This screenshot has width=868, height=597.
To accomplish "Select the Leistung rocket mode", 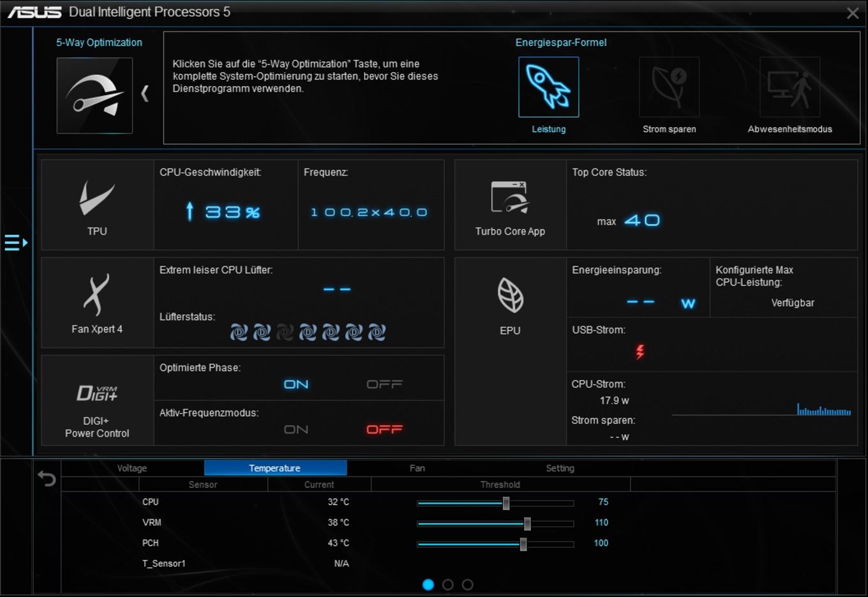I will 548,87.
